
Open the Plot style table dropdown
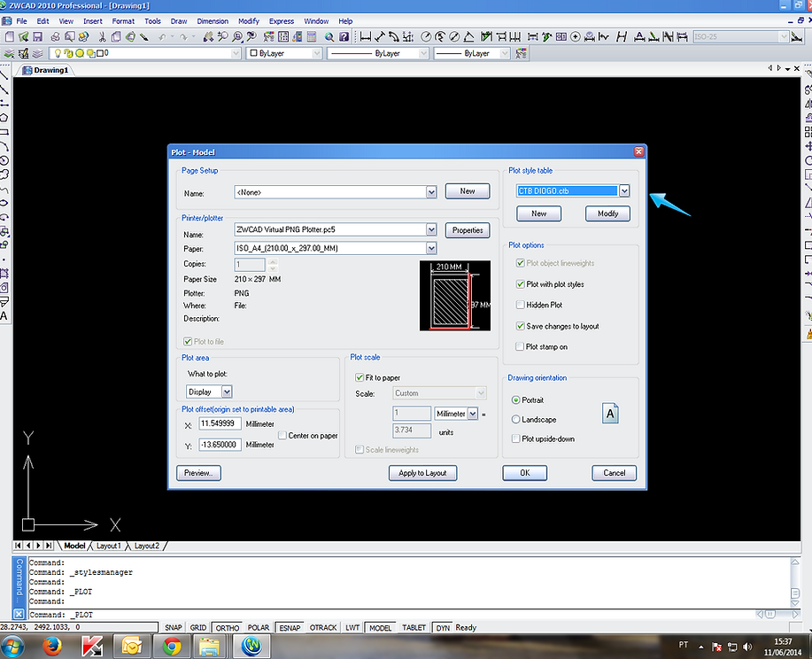click(x=624, y=190)
